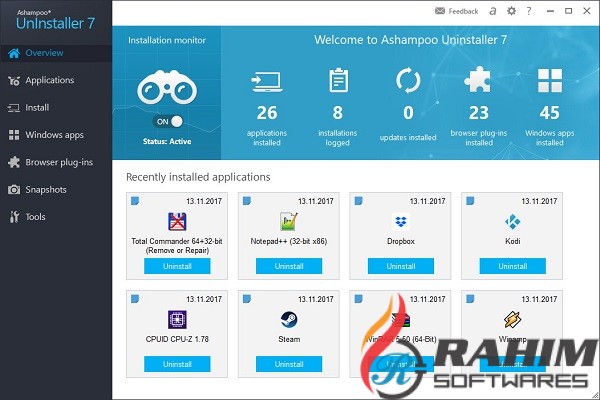
Task: Click the blue note marker on Kodi card
Action: coord(470,201)
